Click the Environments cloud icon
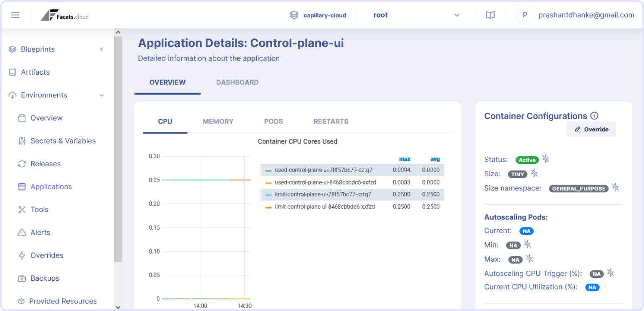Screen dimensions: 644x311 click(12, 95)
